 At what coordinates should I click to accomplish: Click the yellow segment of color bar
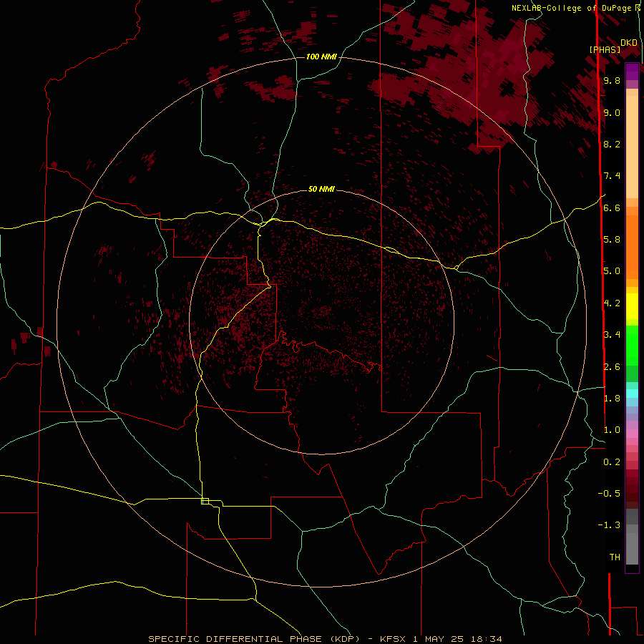[632, 306]
